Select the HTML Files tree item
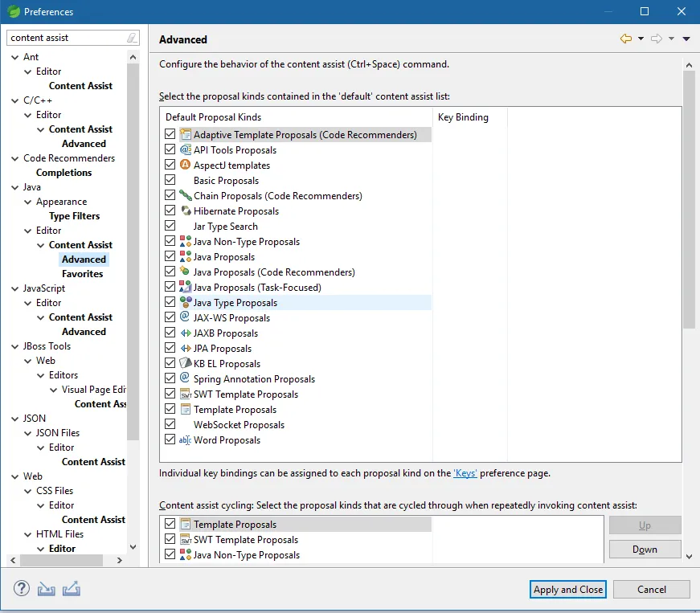 click(x=59, y=534)
